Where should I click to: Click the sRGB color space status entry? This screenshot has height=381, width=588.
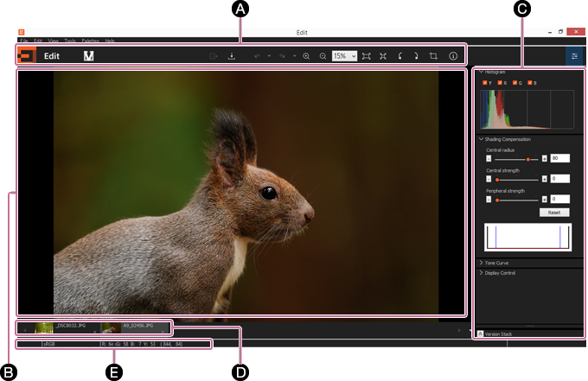tap(48, 344)
